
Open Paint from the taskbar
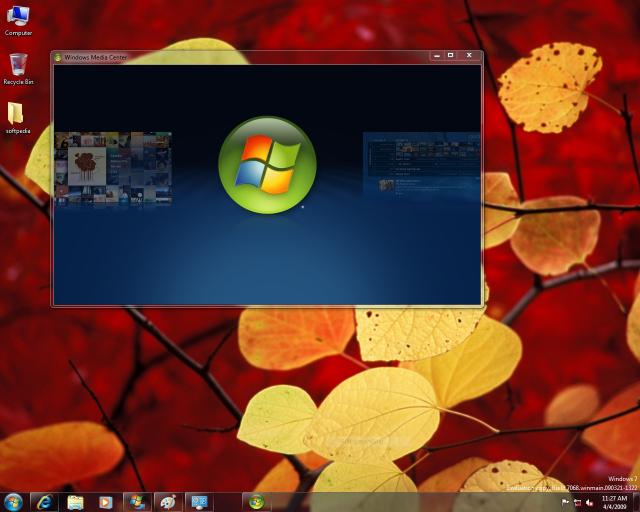[x=168, y=501]
